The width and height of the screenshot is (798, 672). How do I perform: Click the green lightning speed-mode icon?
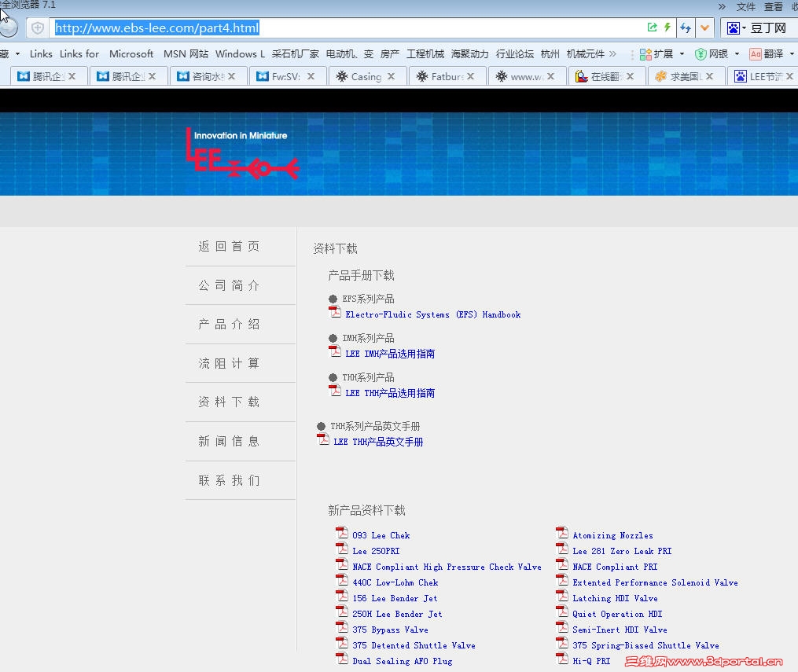(x=667, y=28)
